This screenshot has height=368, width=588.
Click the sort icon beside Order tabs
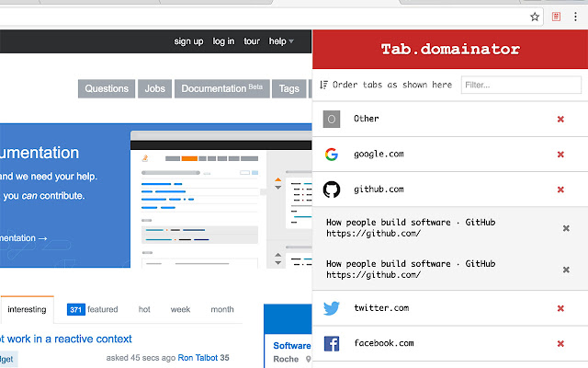pyautogui.click(x=323, y=85)
